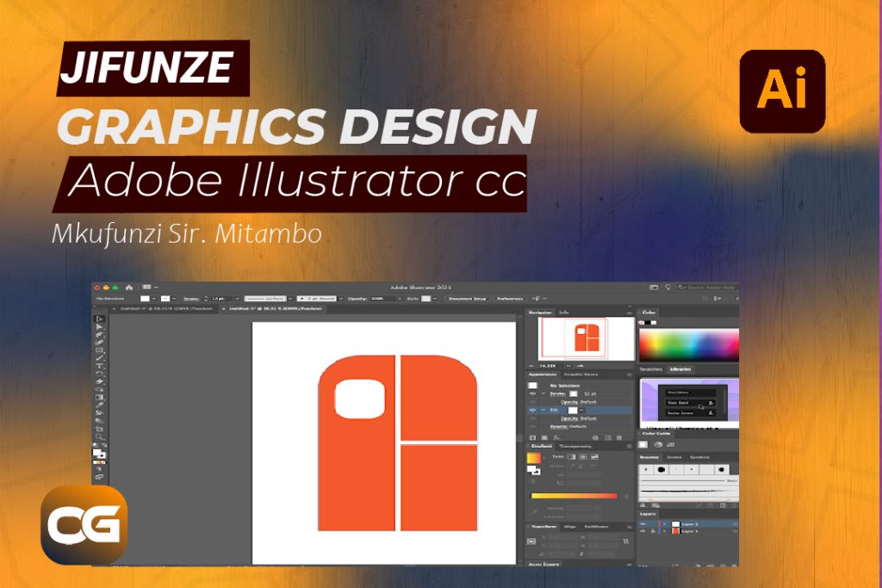Open the Navigator zoom percentage dropdown
The height and width of the screenshot is (588, 882).
click(x=568, y=366)
